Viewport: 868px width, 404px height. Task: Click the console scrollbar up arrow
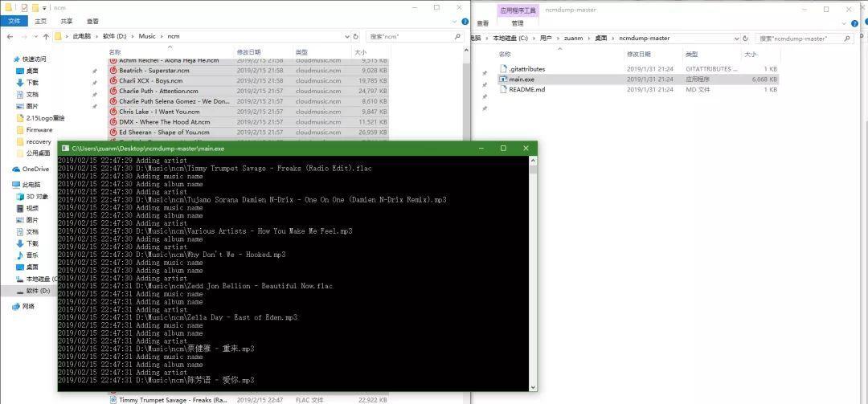click(x=533, y=160)
